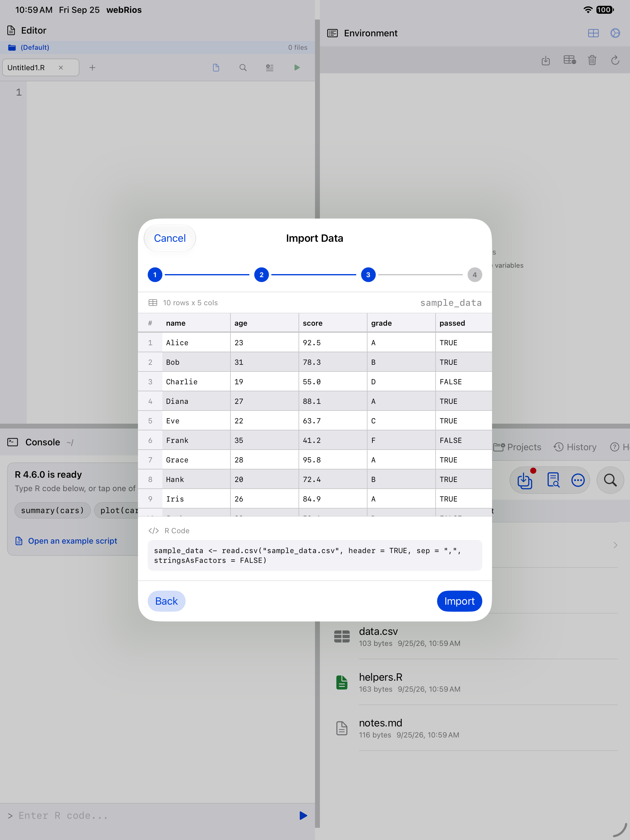Screen dimensions: 630x840
Task: Run script with green play icon in Editor
Action: click(x=297, y=67)
